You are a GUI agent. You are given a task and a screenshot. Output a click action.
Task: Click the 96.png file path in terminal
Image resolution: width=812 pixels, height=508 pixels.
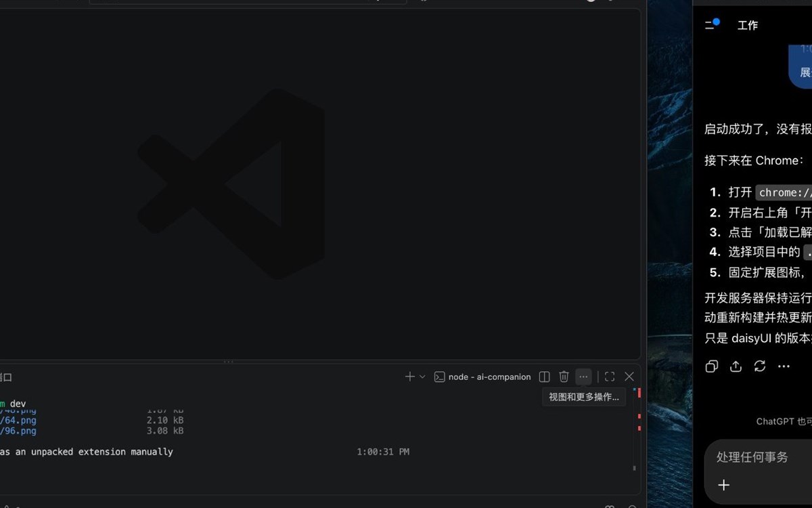[x=18, y=431]
